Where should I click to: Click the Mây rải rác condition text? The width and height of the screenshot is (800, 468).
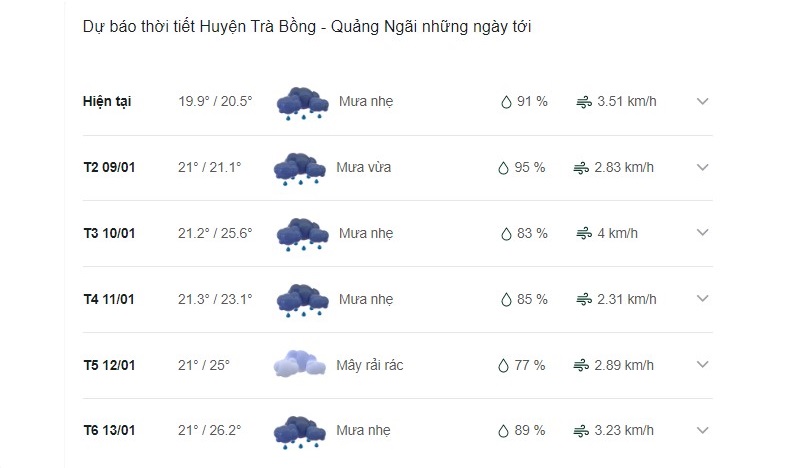(370, 365)
